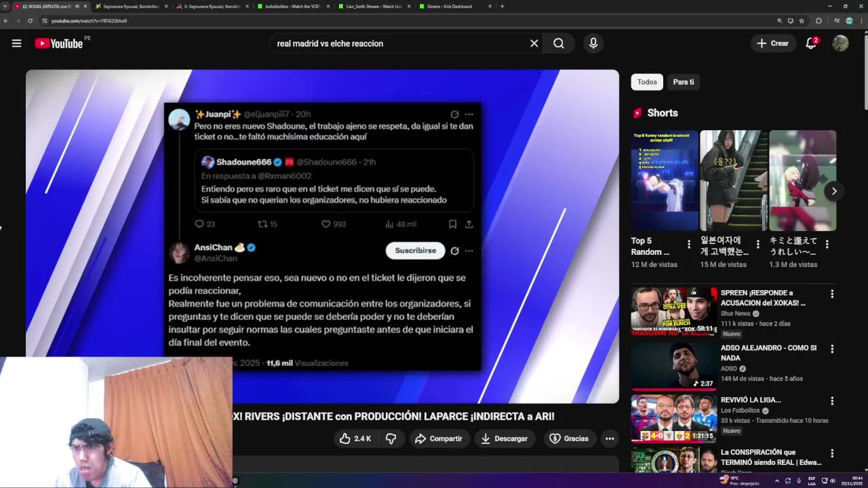Go to YouTube home via logo
The height and width of the screenshot is (488, 868).
58,43
